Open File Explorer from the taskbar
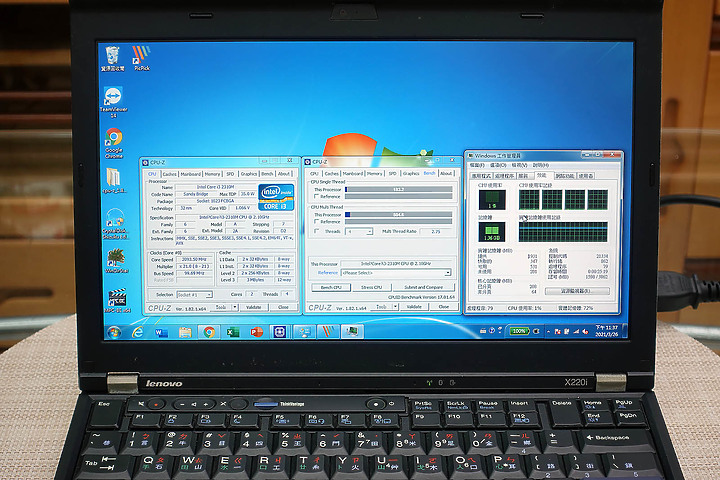Viewport: 720px width, 480px height. click(x=185, y=332)
